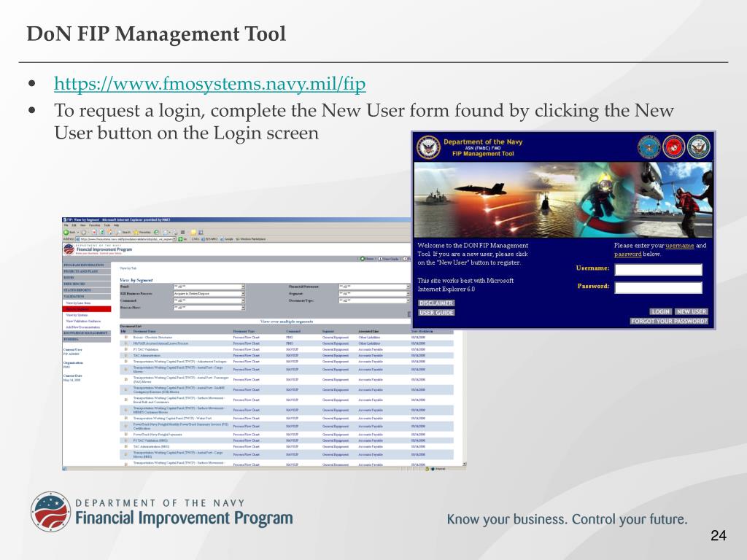The width and height of the screenshot is (747, 560).
Task: Click the browser address bar
Action: (x=125, y=239)
